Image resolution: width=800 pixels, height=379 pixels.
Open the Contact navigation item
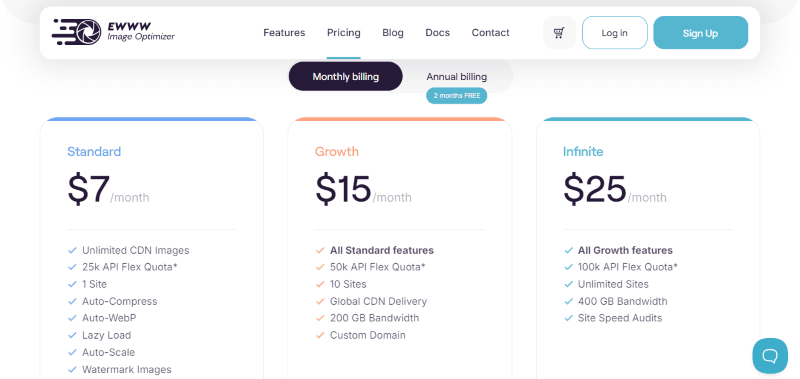(x=490, y=33)
